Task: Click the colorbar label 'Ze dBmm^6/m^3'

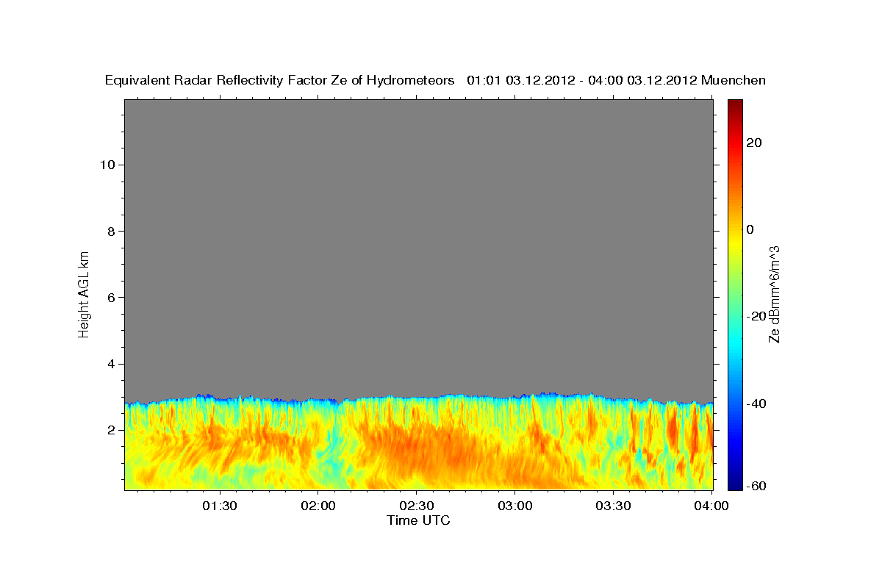Action: [x=773, y=294]
